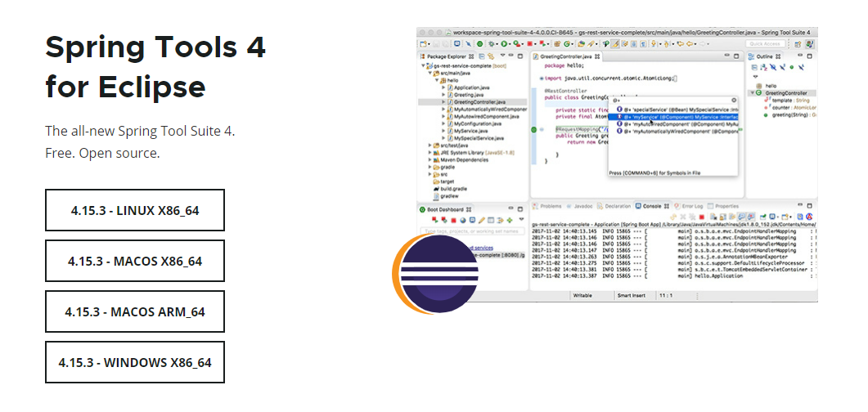
Task: Click the green breakpoint marker in editor gutter
Action: 533,129
